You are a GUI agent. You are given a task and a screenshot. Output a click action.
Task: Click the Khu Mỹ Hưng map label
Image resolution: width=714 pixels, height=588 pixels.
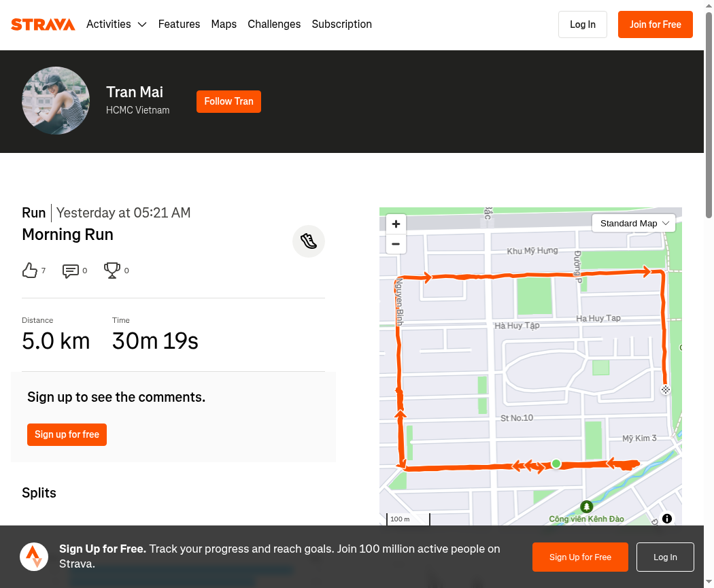532,251
